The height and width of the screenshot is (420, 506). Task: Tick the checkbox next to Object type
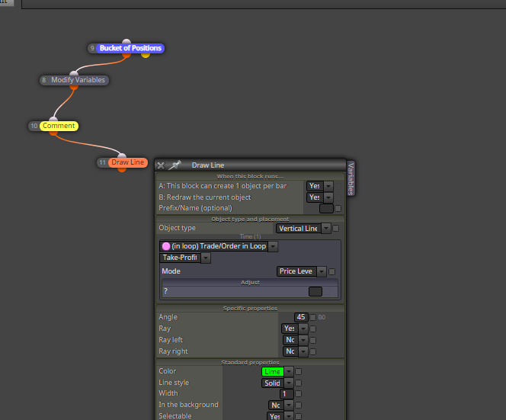coord(335,229)
